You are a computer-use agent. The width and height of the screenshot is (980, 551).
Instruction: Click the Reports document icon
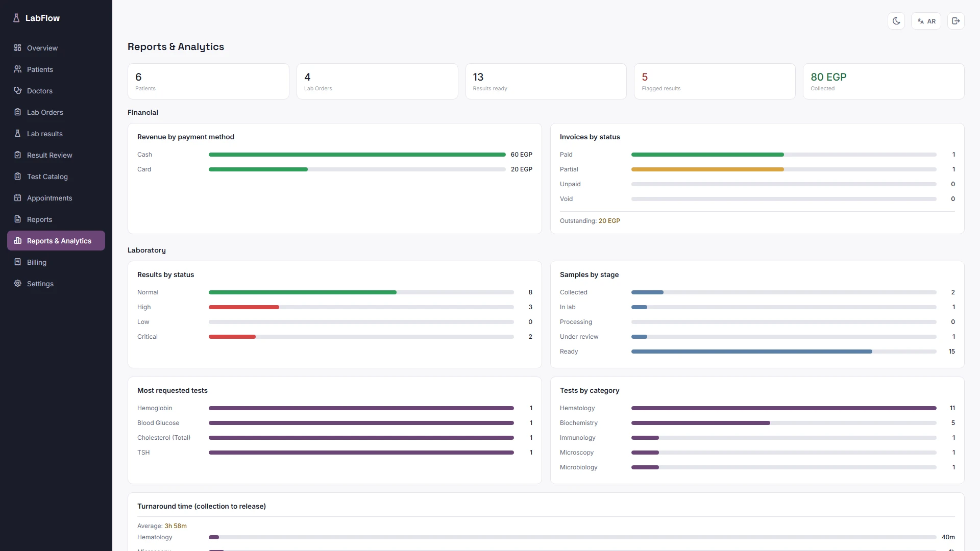17,219
